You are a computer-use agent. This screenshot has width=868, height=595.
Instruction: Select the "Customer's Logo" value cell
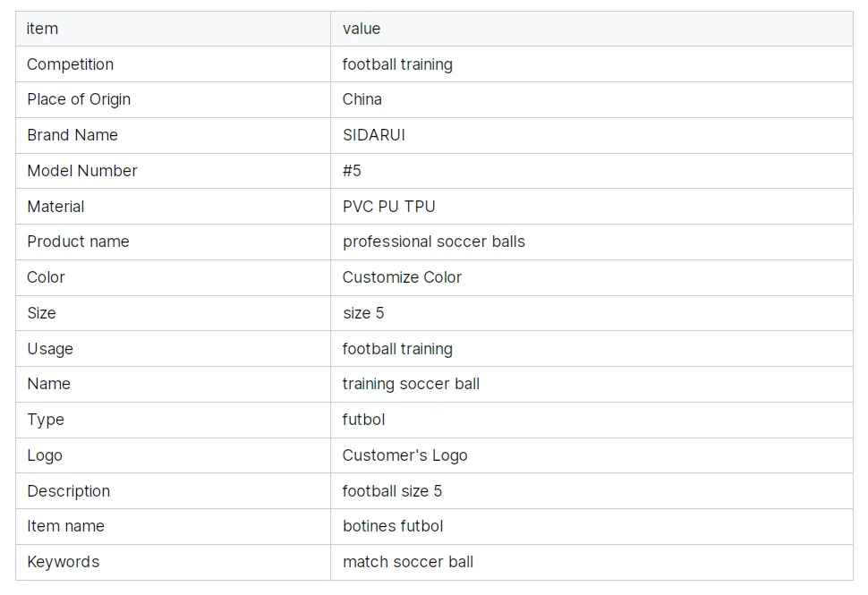404,455
